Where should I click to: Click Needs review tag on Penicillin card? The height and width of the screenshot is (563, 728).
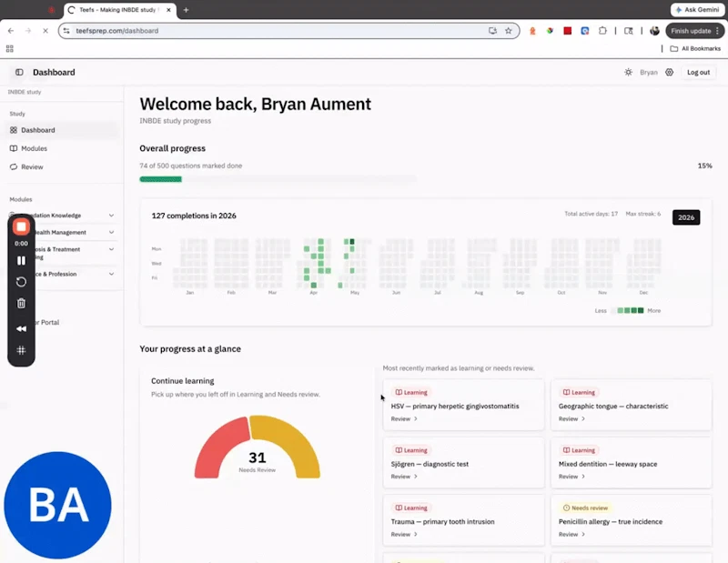[x=585, y=508]
